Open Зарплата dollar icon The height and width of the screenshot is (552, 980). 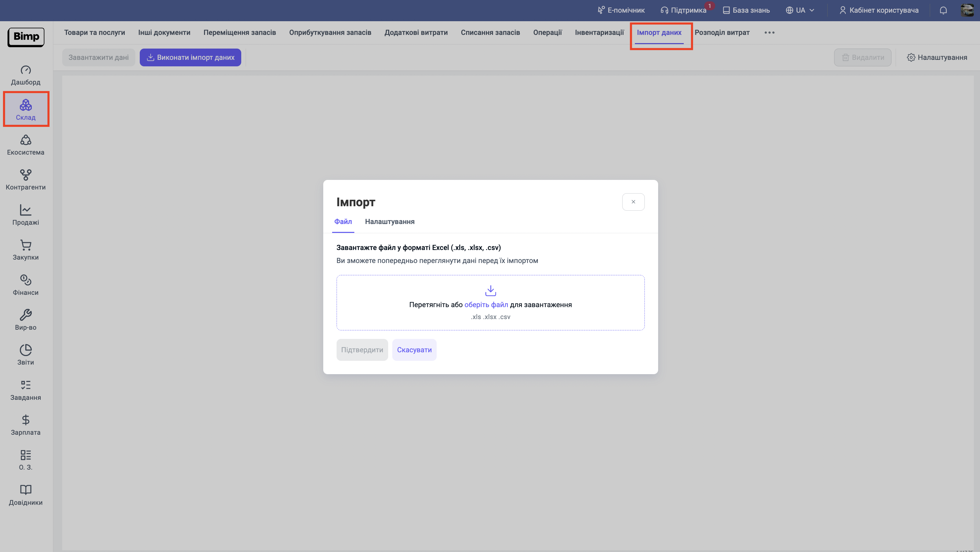pyautogui.click(x=26, y=420)
